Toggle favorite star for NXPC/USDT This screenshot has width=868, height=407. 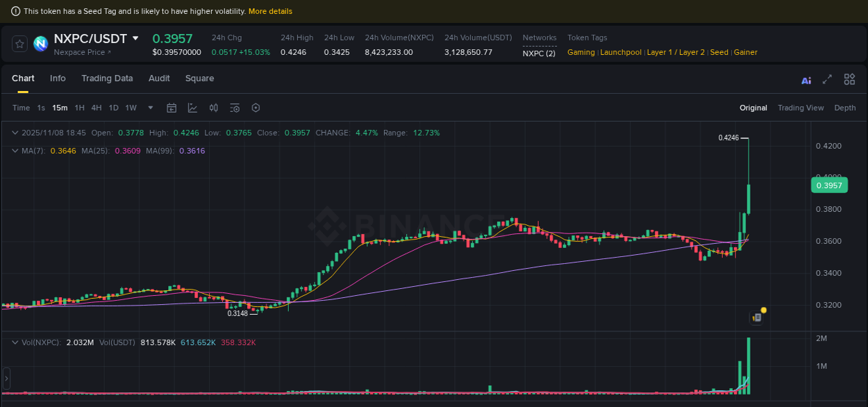coord(19,43)
